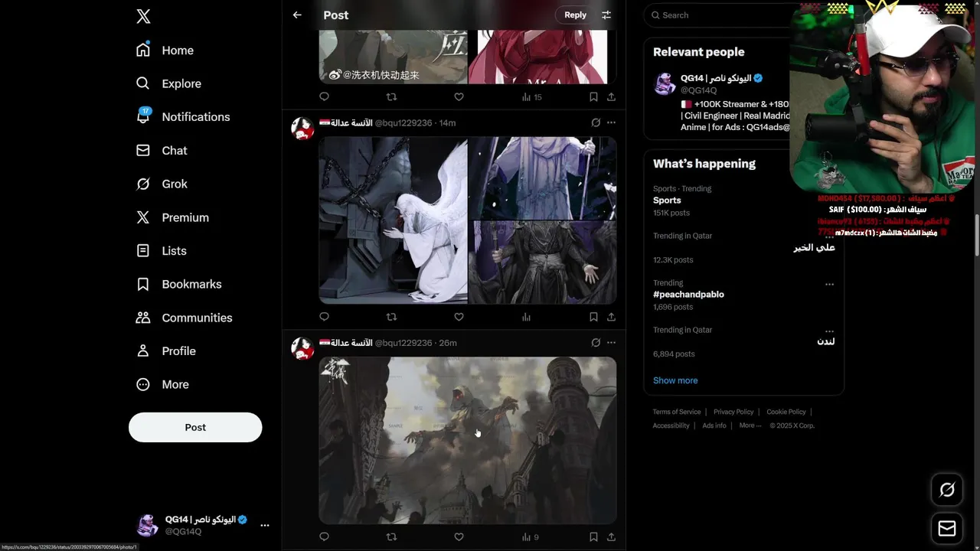Open account switcher ellipsis for QG14
Viewport: 980px width, 551px height.
[265, 525]
